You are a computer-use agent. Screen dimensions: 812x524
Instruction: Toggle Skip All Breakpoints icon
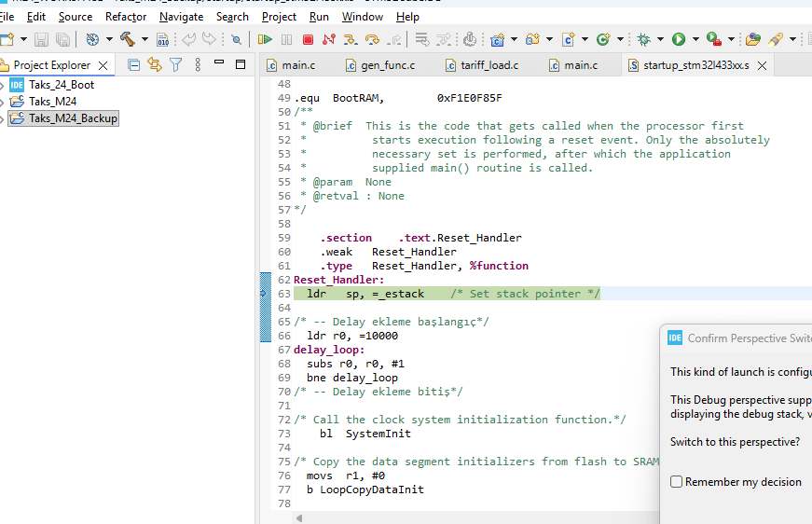[x=236, y=39]
